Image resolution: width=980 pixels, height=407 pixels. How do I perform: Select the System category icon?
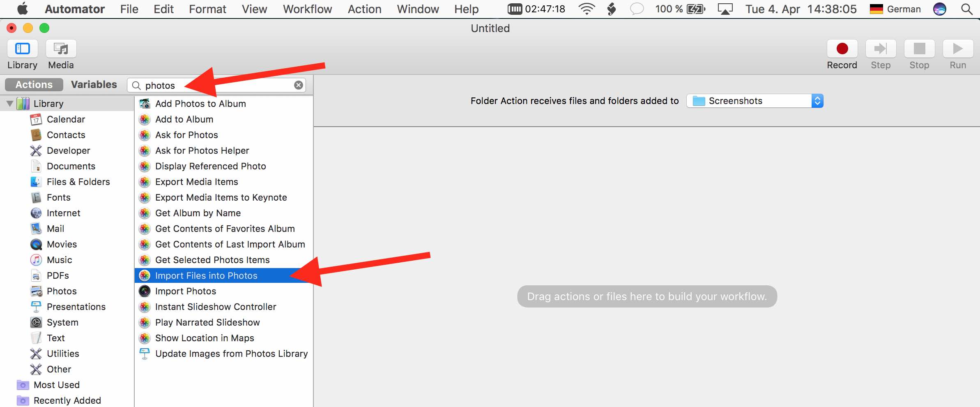tap(36, 322)
